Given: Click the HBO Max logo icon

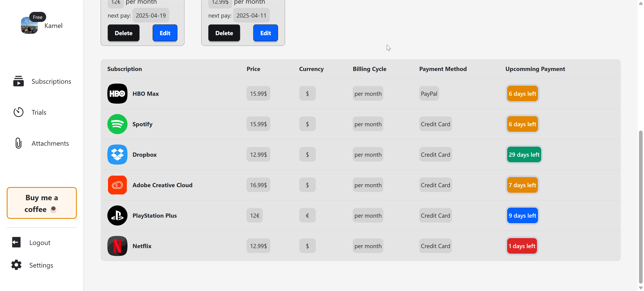Looking at the screenshot, I should click(117, 94).
